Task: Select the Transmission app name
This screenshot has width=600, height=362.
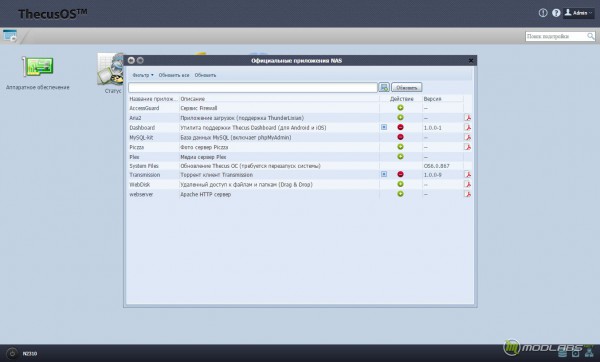Action: 144,175
